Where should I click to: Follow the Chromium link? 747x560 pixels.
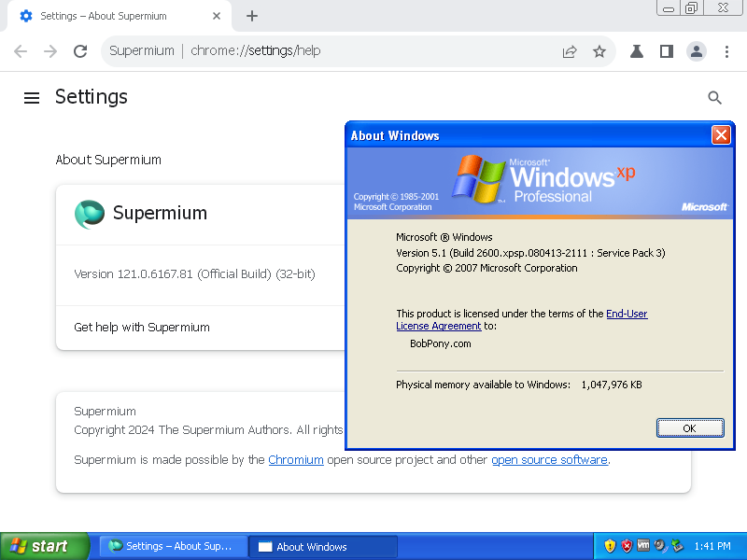click(x=296, y=460)
